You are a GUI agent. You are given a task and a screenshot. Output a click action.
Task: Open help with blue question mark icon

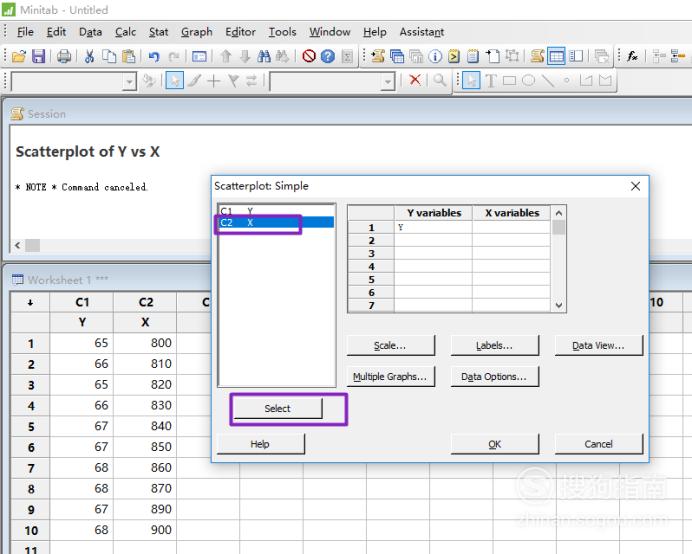pyautogui.click(x=327, y=57)
